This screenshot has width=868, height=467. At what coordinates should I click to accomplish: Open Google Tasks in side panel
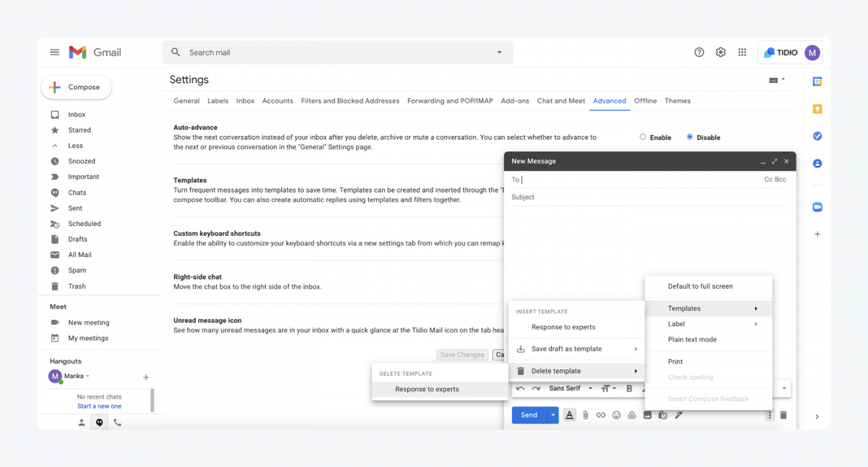pyautogui.click(x=817, y=136)
